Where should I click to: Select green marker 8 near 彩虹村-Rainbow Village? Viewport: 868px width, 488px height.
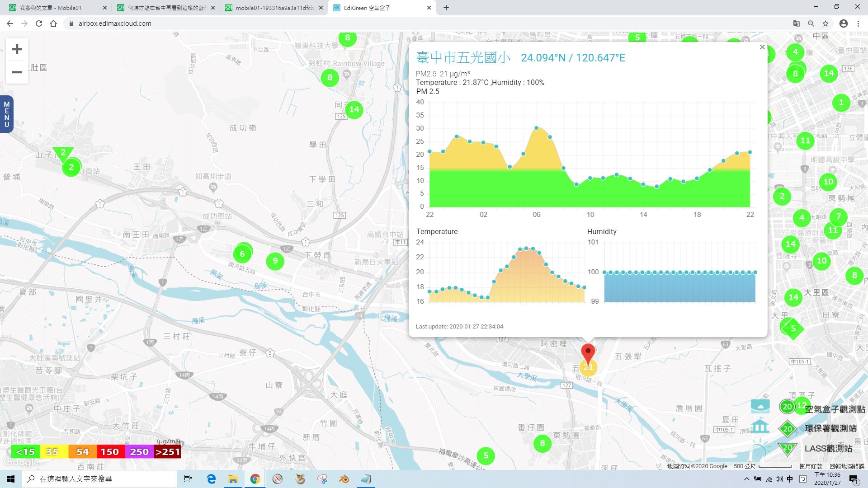pos(330,77)
